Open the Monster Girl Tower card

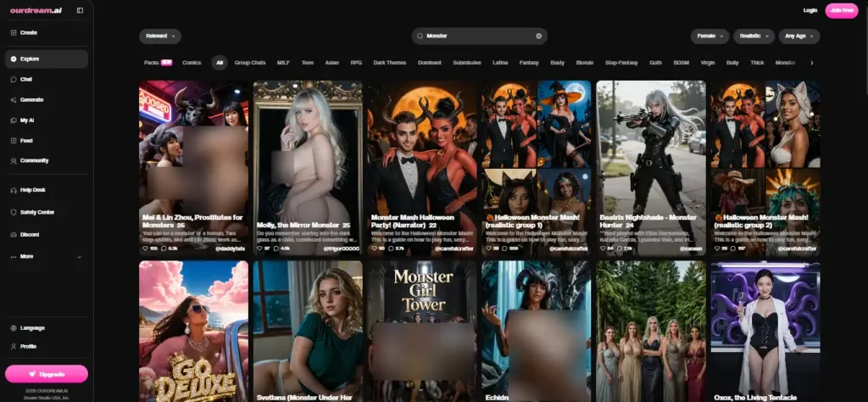422,331
